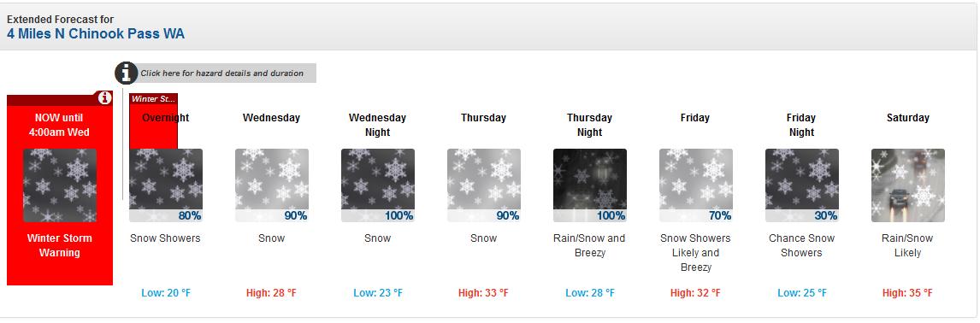980x323 pixels.
Task: Select Friday snow showers forecast icon
Action: coord(695,185)
